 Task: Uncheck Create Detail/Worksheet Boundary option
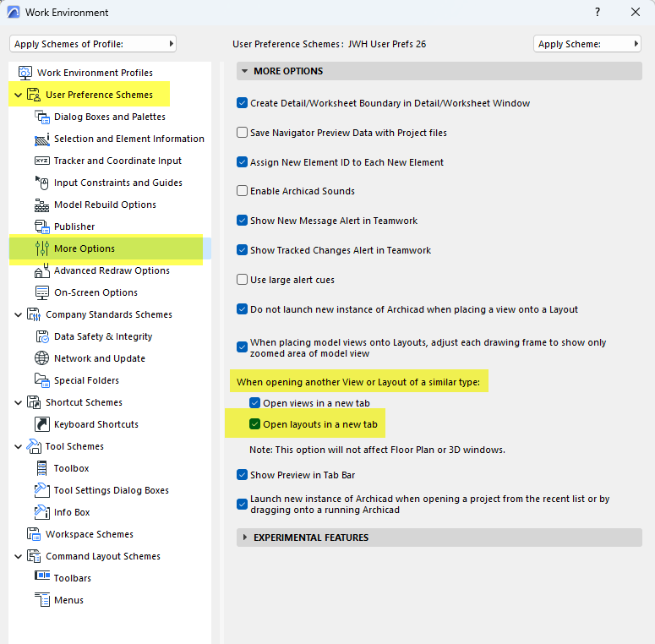[x=242, y=103]
